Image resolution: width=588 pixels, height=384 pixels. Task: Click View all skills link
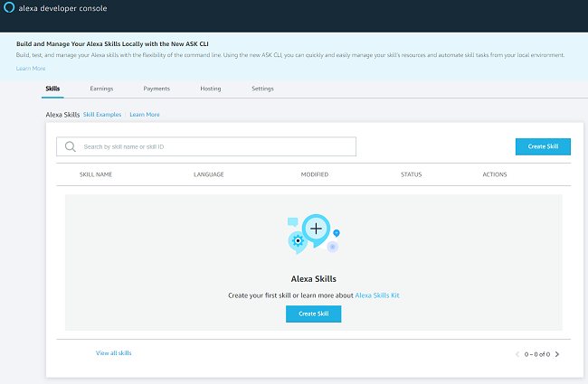pos(114,353)
